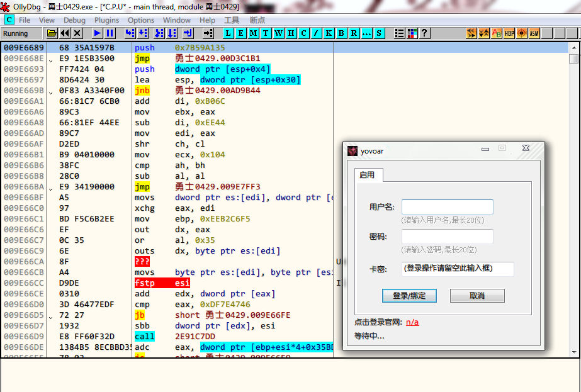Click the ASM plugin toolbar icon
The image size is (581, 392).
click(x=534, y=33)
